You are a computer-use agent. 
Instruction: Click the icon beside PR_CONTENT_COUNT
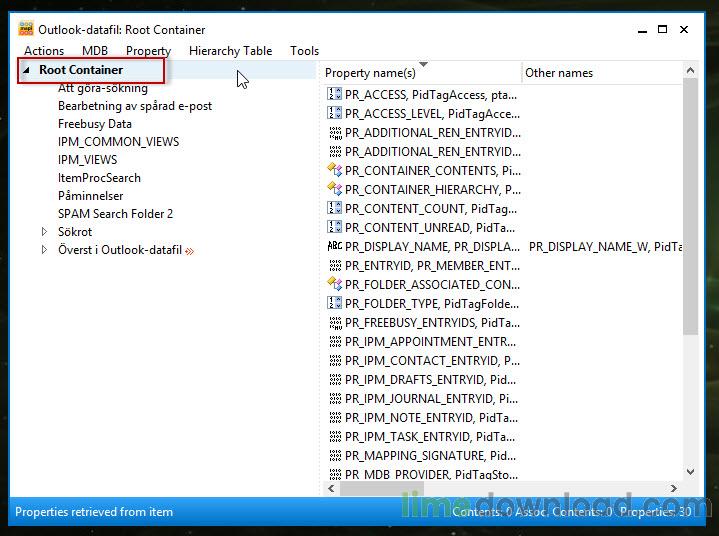pyautogui.click(x=335, y=208)
